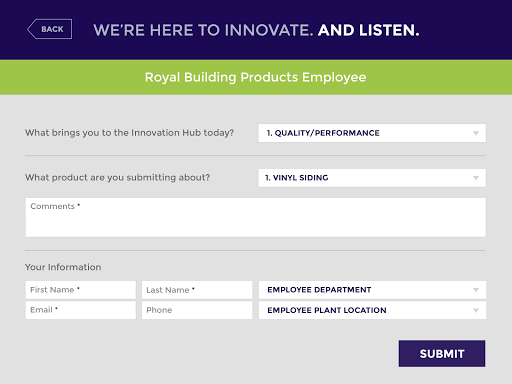Select the Phone input field
This screenshot has height=384, width=512.
click(197, 310)
